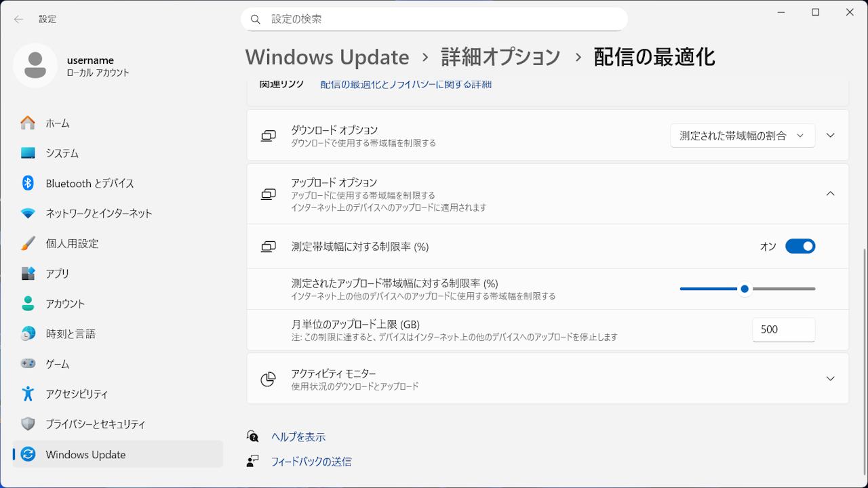
Task: Click the privacy shield icon
Action: coord(28,424)
